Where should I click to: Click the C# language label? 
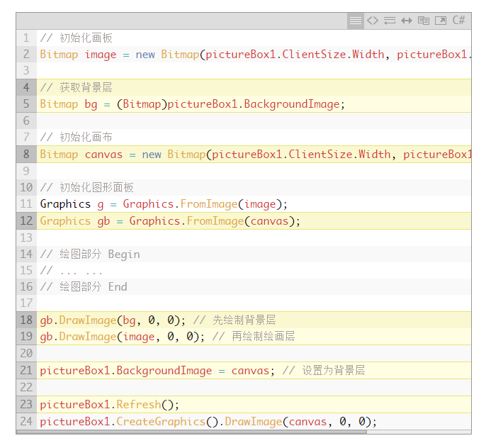pyautogui.click(x=459, y=21)
